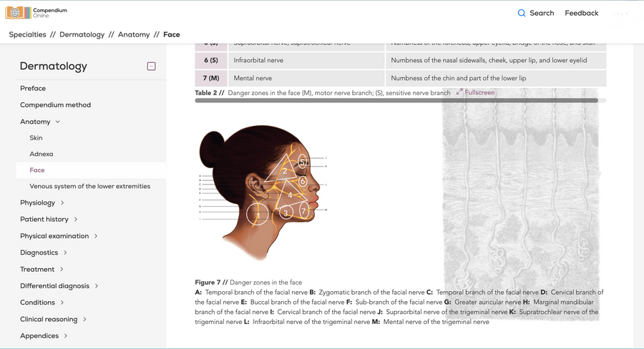Screen dimensions: 644x349
Task: Click danger zone 4 triangle on cheek
Action: 290,195
